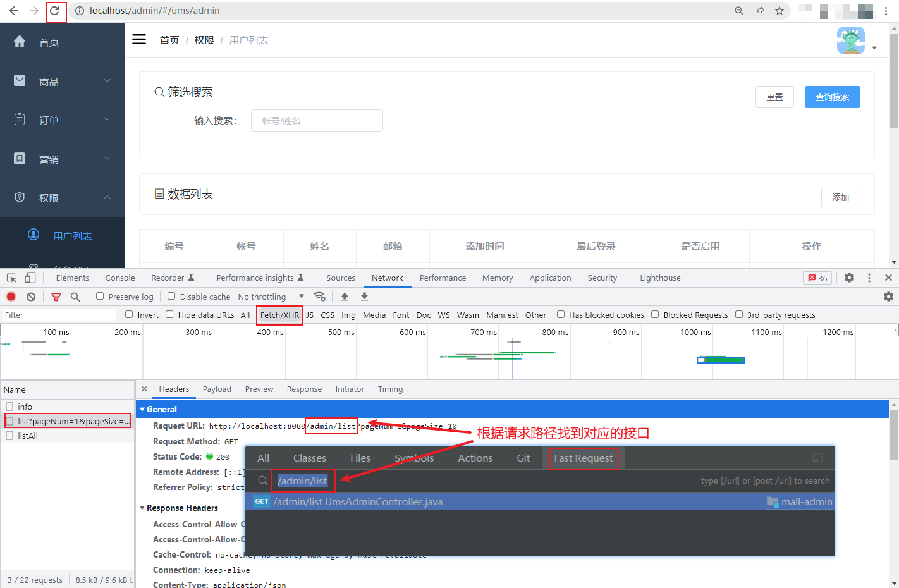Toggle the device toolbar icon in DevTools
This screenshot has width=899, height=588.
30,278
